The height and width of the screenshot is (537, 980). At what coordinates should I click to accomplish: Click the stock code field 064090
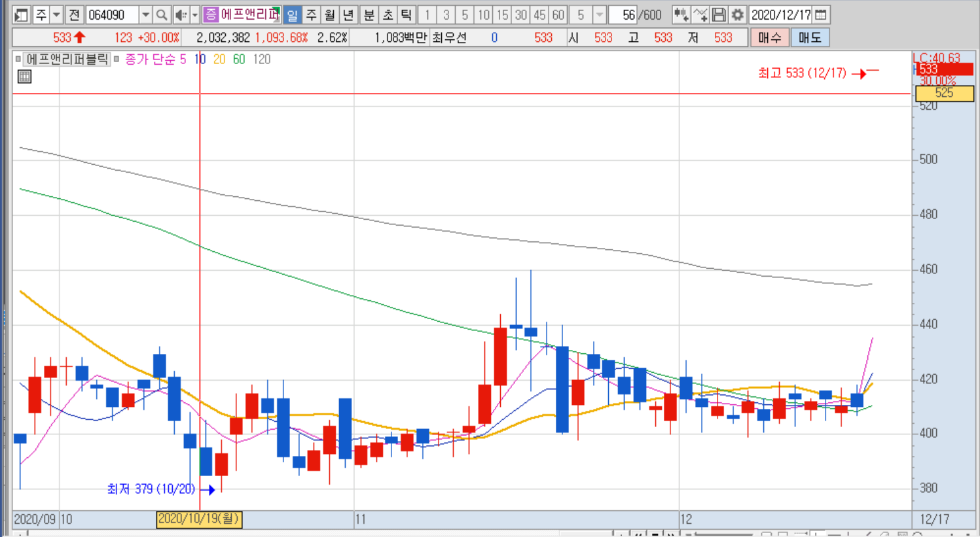112,14
